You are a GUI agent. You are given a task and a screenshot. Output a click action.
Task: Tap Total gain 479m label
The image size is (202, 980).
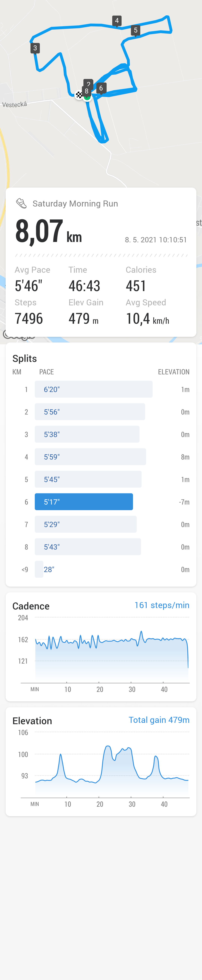point(159,720)
